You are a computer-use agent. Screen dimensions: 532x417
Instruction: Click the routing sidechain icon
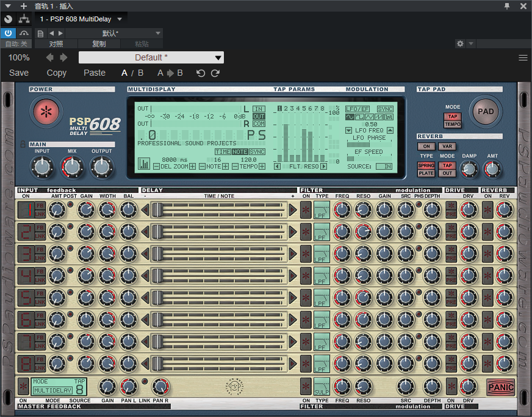(x=24, y=19)
